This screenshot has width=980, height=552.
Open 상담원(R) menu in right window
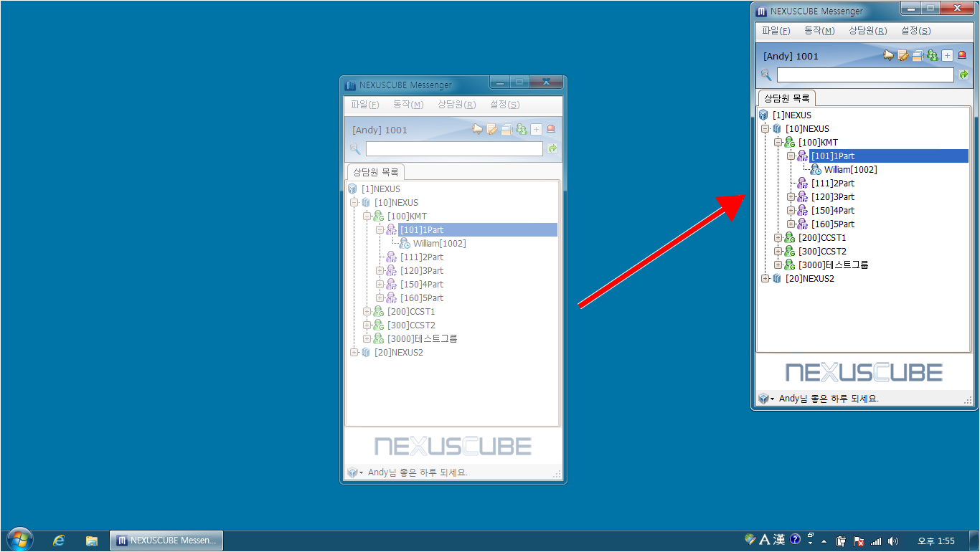pyautogui.click(x=867, y=31)
